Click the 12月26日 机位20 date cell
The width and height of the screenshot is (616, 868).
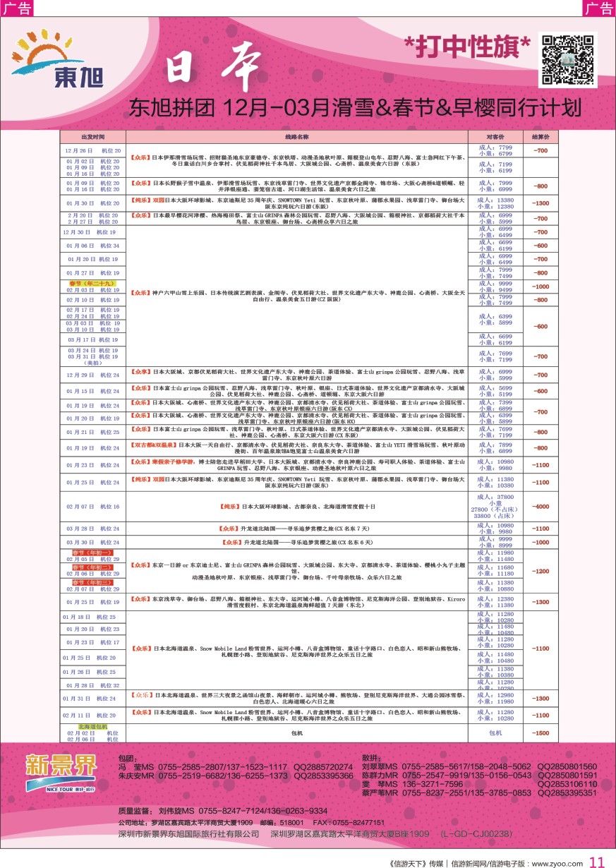[x=92, y=150]
